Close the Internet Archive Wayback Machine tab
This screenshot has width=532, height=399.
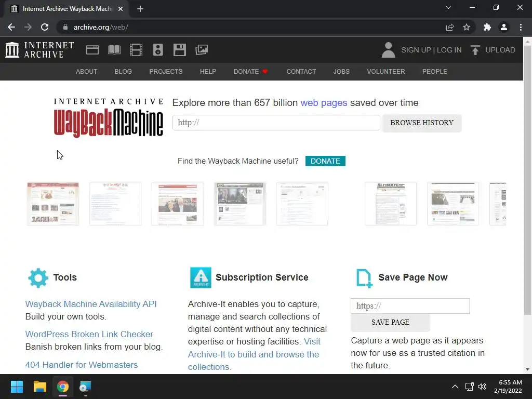[121, 9]
